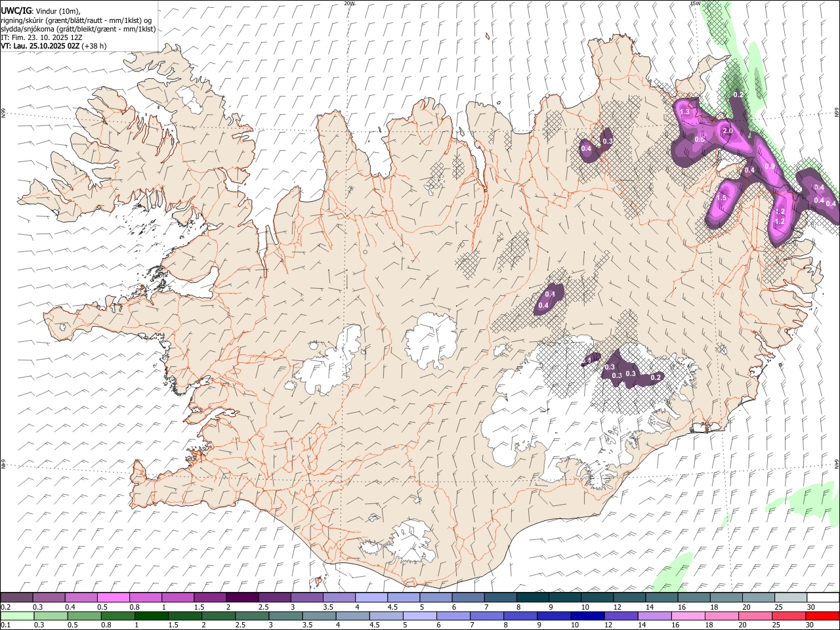Click the '18' number under the snow legend

click(713, 607)
